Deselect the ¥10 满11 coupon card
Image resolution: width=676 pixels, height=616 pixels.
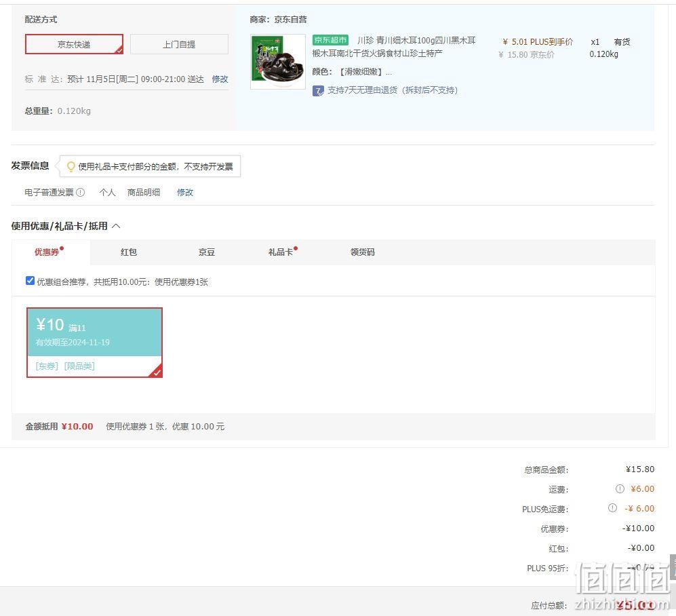pos(94,343)
